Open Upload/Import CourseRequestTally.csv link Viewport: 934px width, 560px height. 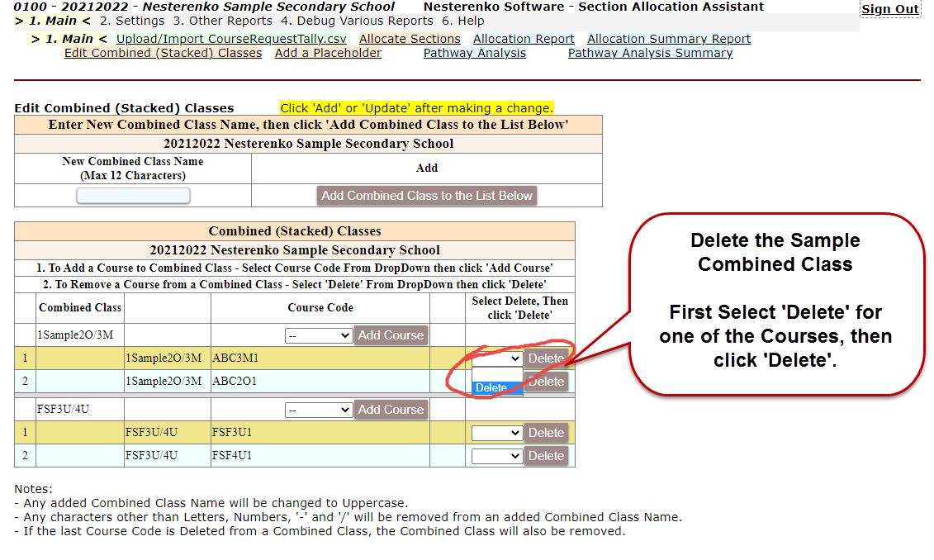pyautogui.click(x=231, y=39)
